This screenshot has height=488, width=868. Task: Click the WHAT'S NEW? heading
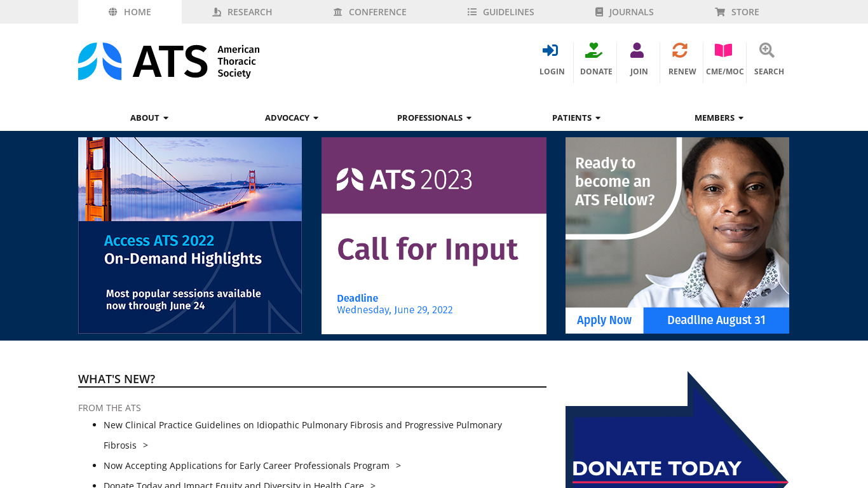pyautogui.click(x=116, y=379)
